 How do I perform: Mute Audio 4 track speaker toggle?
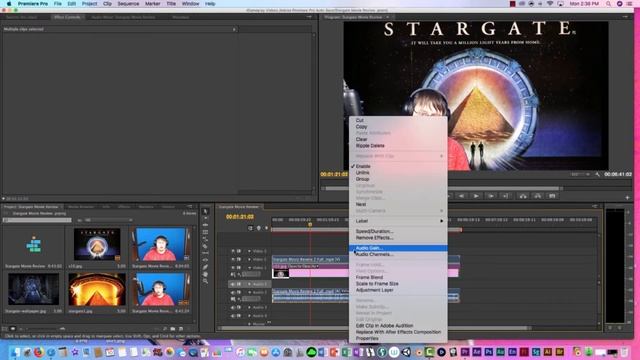pos(233,316)
